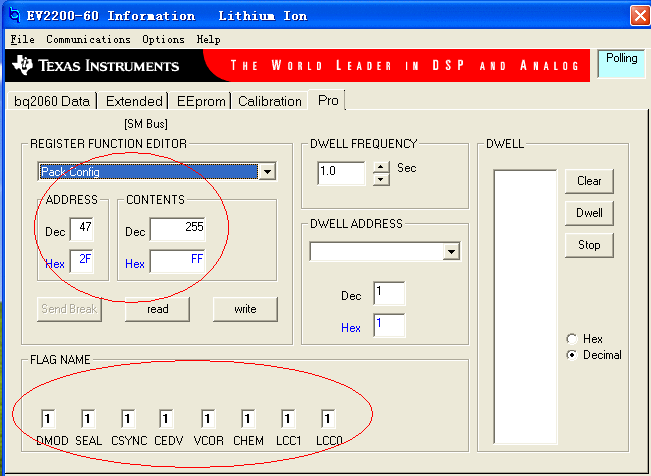Click the contents Dec field showing 255
This screenshot has width=651, height=476.
[177, 229]
